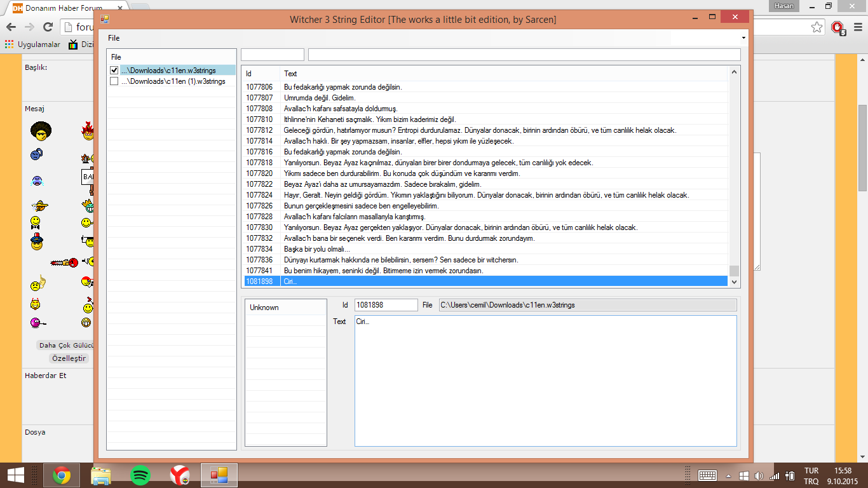
Task: Select row 'Umrumda değil. Gidelim.'
Action: coord(486,98)
